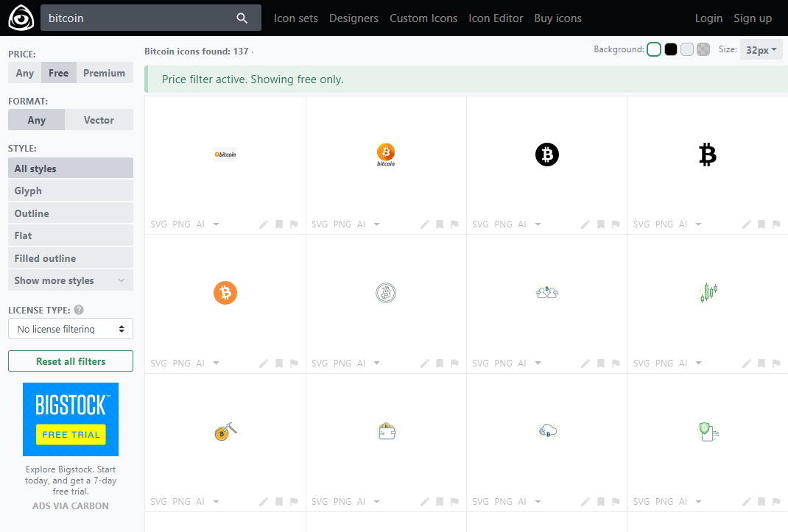Set price filter to Any

click(x=24, y=73)
